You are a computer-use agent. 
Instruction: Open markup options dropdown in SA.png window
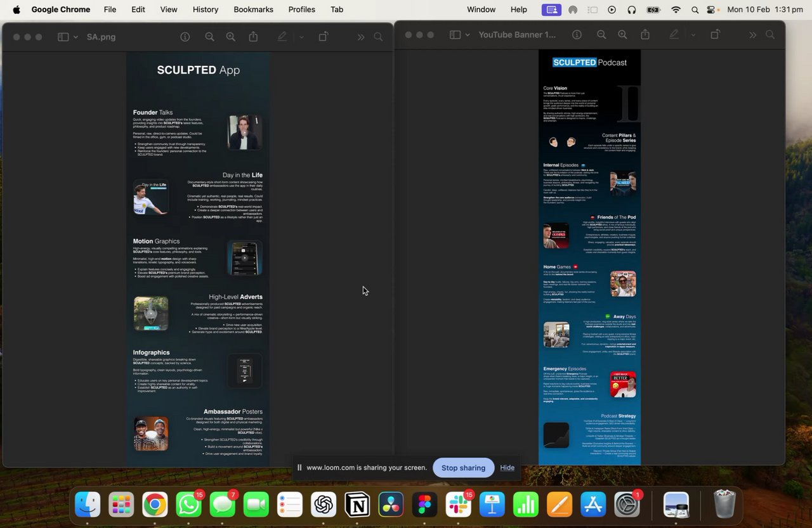pyautogui.click(x=301, y=37)
